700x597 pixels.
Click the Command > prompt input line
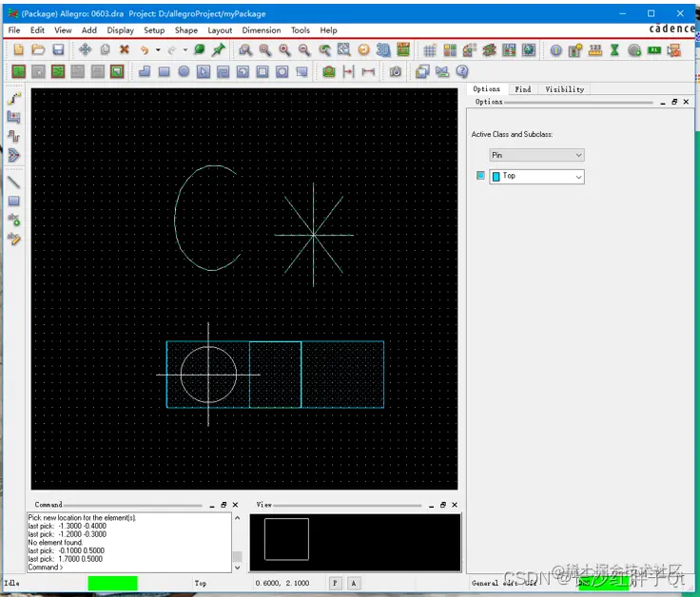click(x=128, y=568)
